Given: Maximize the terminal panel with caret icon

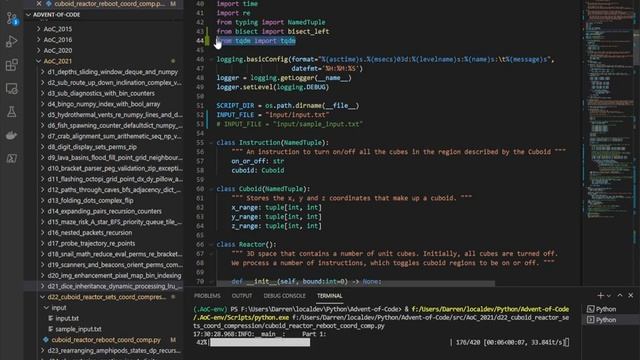Looking at the screenshot, I should [620, 296].
